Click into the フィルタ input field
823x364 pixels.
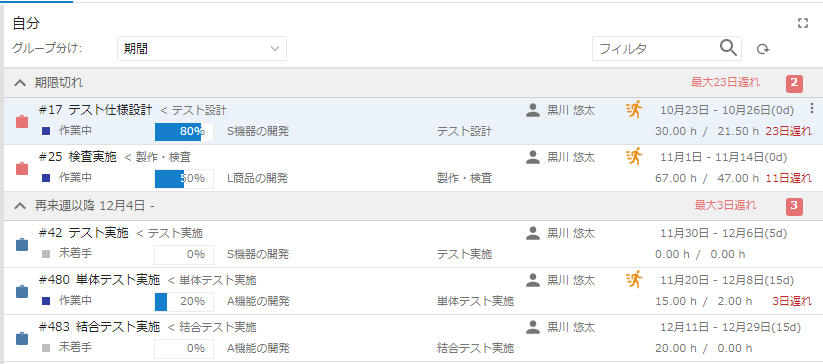pos(656,49)
